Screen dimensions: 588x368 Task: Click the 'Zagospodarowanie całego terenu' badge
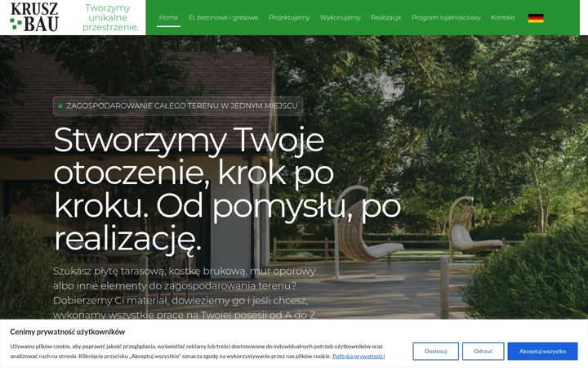click(178, 105)
